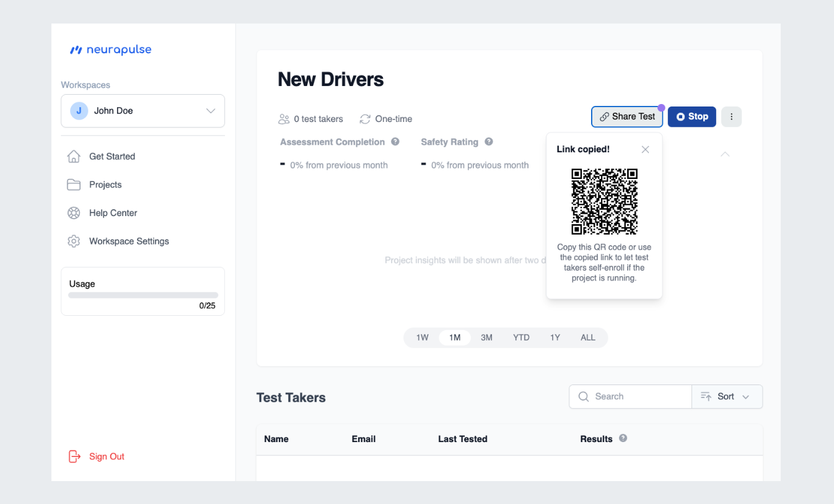
Task: Click the Test Takers section heading
Action: coord(291,398)
